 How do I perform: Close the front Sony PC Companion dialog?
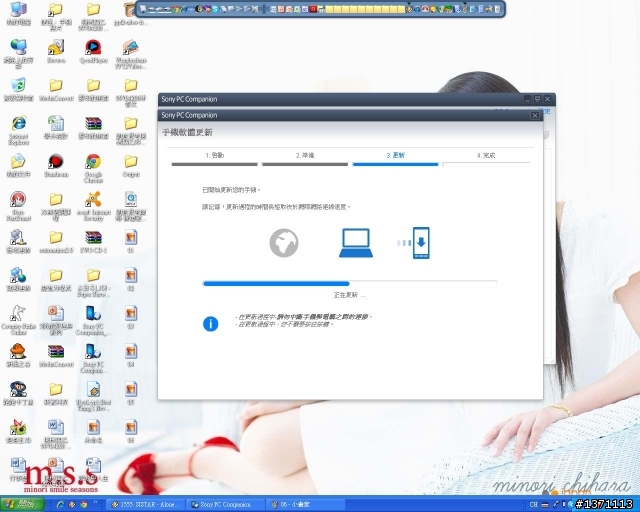tap(534, 116)
